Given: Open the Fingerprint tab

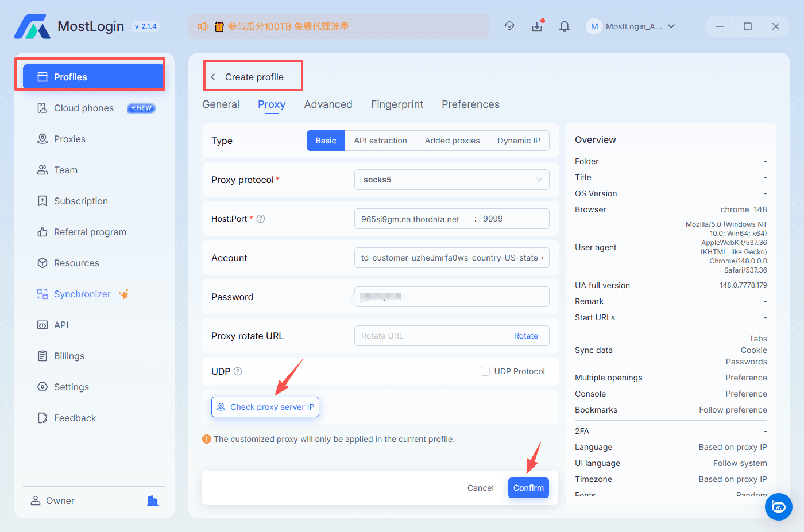Looking at the screenshot, I should (397, 104).
